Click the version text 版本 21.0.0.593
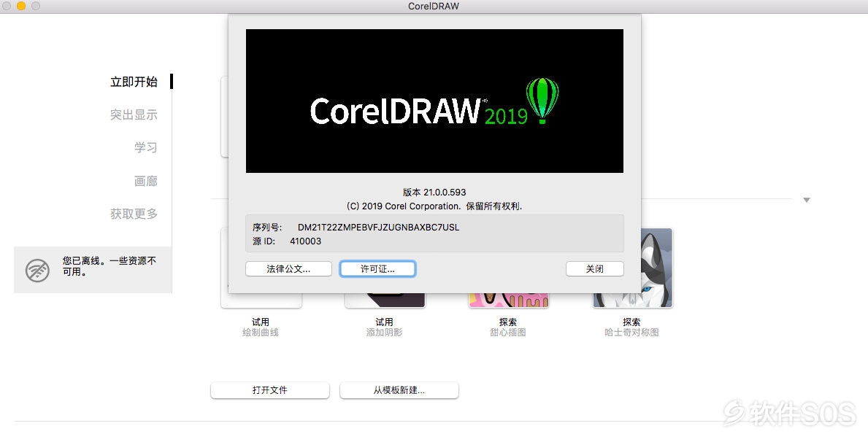Viewport: 868px width, 434px height. coord(434,193)
